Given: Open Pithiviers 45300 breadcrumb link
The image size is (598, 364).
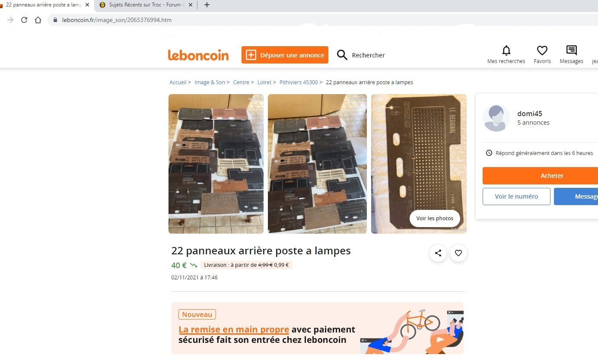Looking at the screenshot, I should [x=299, y=82].
